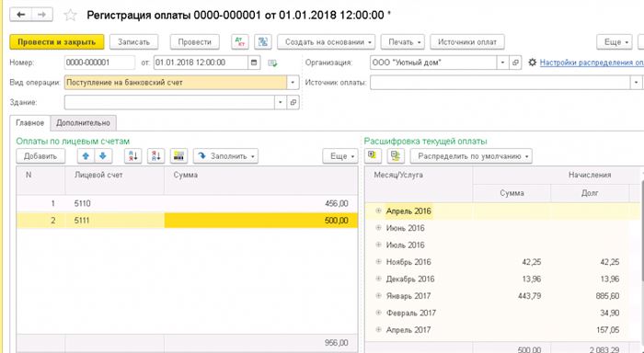Expand the Февраль 2017 row

point(378,313)
